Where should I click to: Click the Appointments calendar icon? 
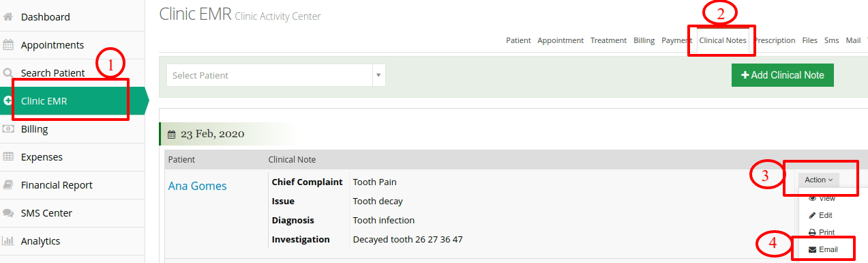pyautogui.click(x=8, y=45)
